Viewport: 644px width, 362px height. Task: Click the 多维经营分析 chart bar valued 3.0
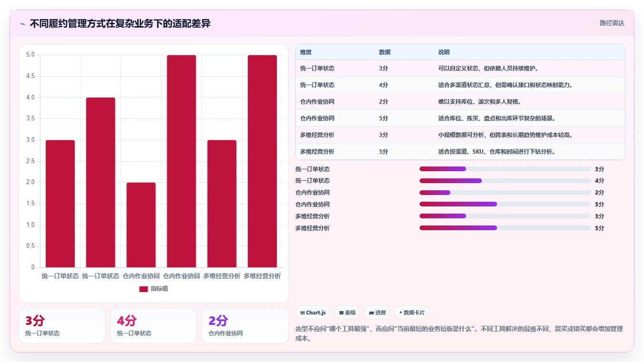[x=222, y=204]
